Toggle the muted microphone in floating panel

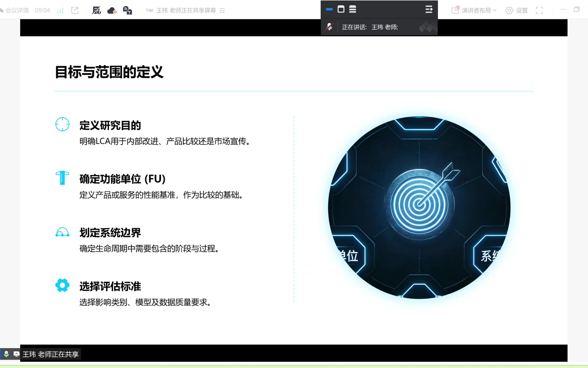(329, 27)
